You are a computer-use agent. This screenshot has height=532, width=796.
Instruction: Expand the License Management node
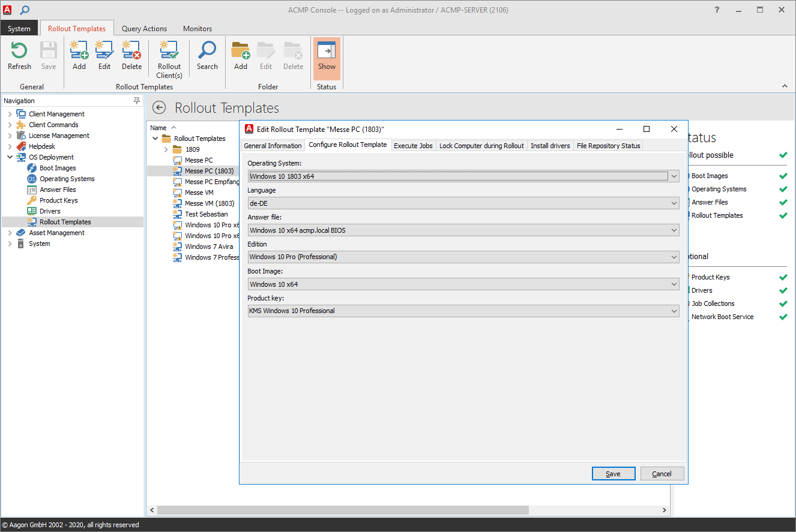[x=10, y=136]
